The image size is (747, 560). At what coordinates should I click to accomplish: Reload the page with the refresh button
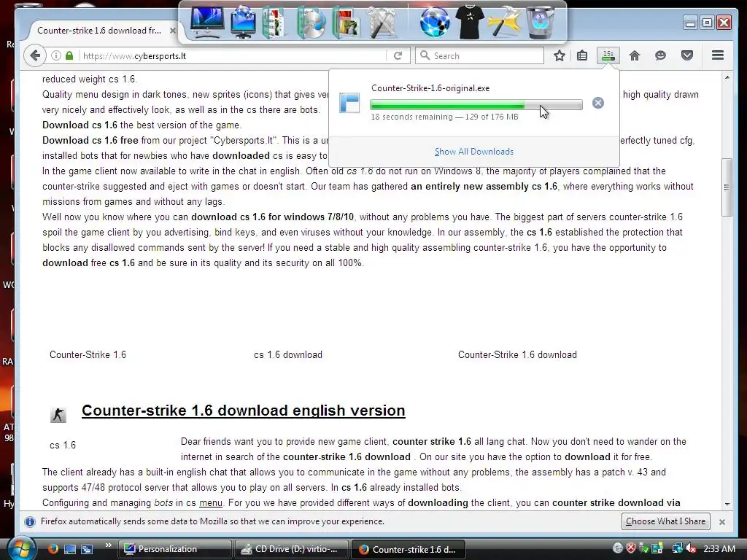coord(398,55)
